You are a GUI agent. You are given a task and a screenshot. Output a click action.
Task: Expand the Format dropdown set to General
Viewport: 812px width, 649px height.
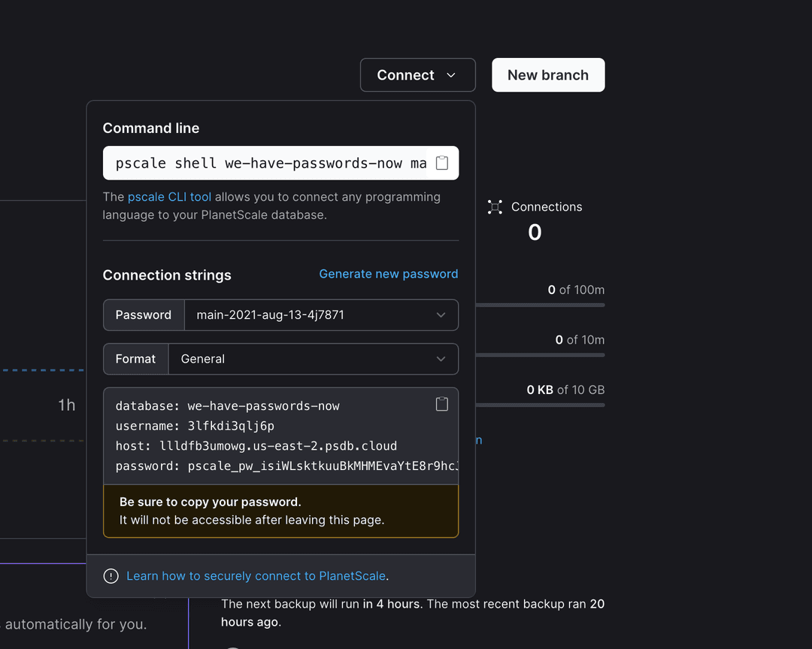[313, 359]
